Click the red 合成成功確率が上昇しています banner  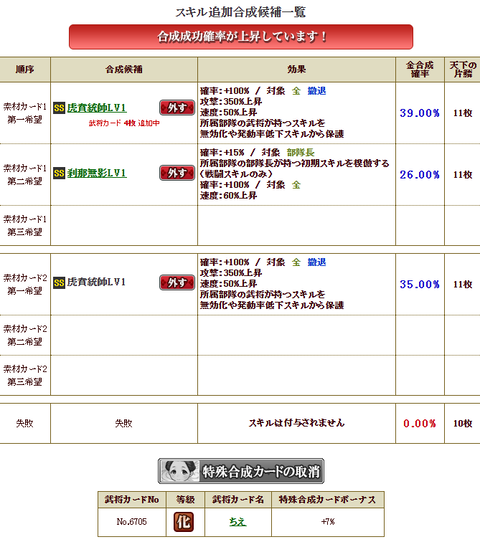pos(241,37)
